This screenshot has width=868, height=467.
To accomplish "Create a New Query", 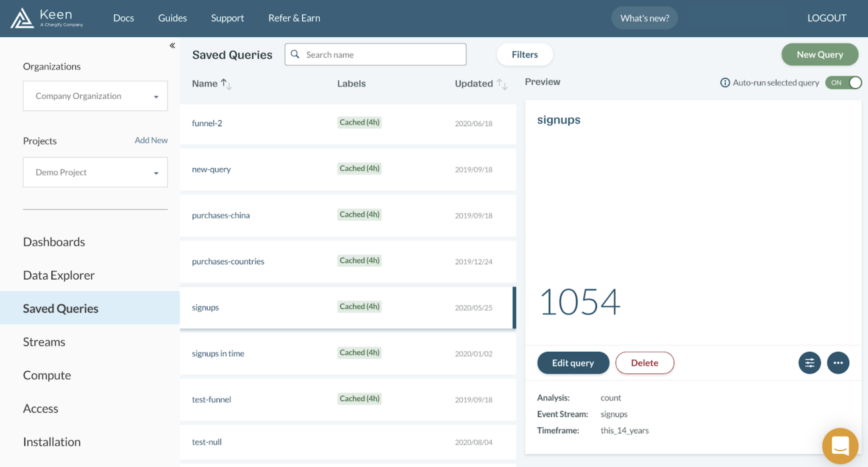I will [819, 54].
